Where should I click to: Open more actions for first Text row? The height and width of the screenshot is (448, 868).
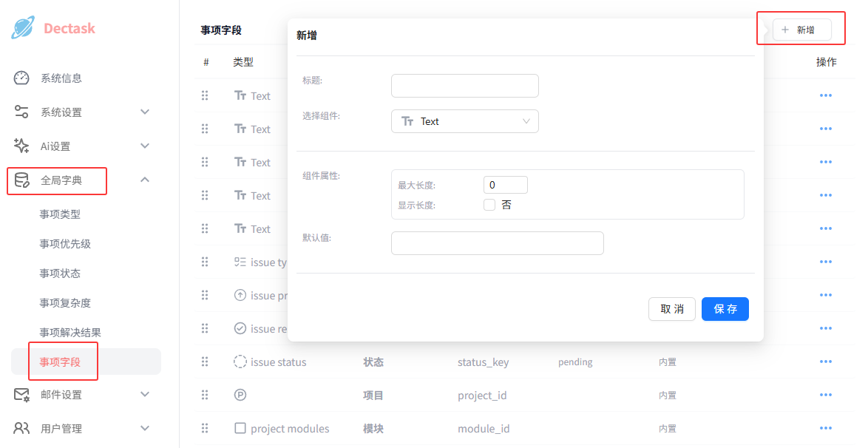pyautogui.click(x=825, y=95)
